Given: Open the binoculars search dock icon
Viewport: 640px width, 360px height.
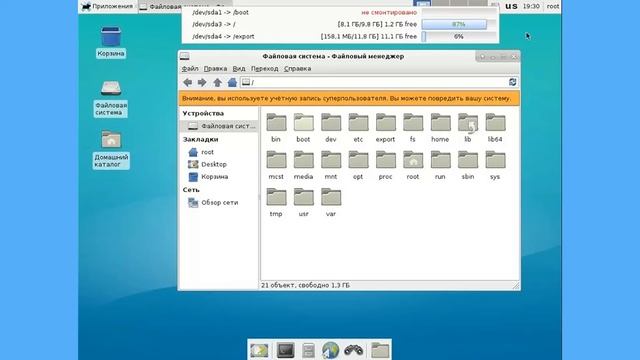Looking at the screenshot, I should 353,350.
